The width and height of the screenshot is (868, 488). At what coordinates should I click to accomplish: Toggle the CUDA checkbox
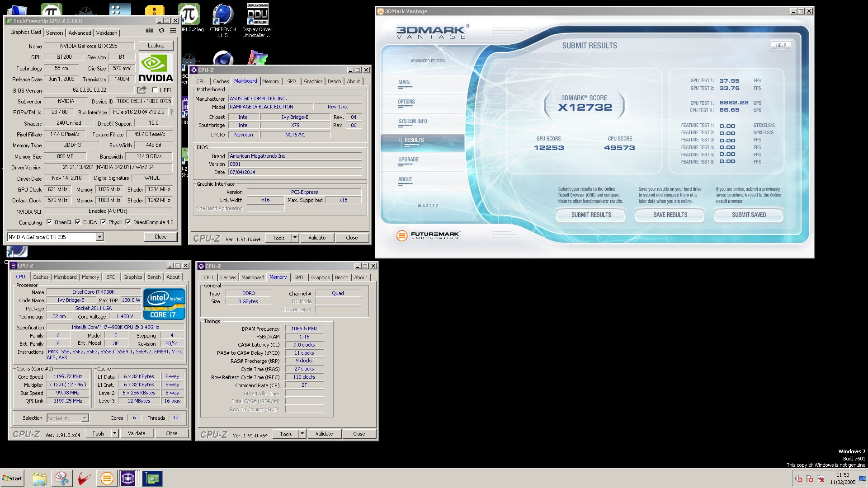[x=78, y=222]
